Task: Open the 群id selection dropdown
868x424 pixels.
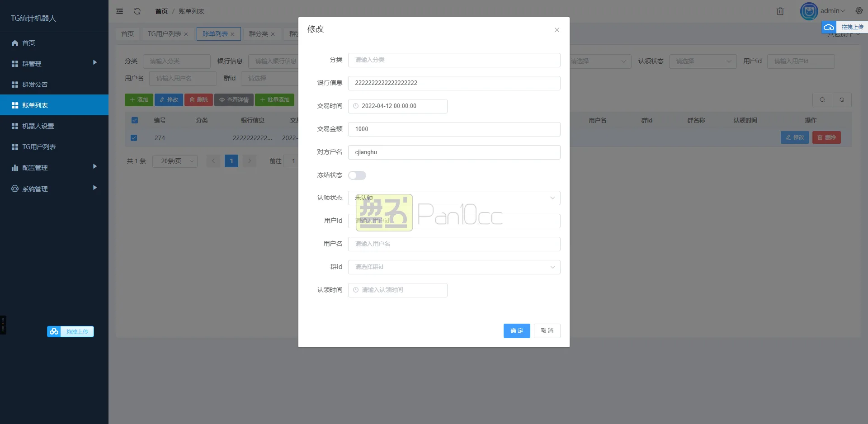Action: [x=454, y=267]
